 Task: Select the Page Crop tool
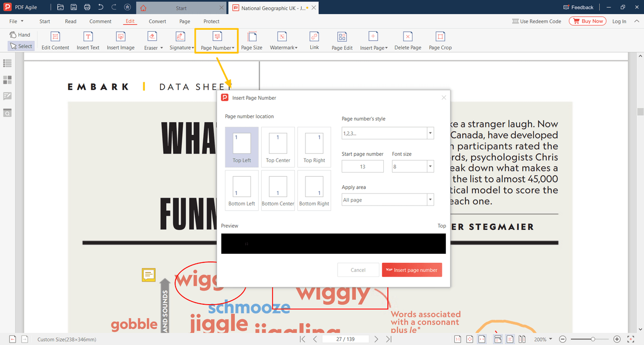pyautogui.click(x=440, y=40)
